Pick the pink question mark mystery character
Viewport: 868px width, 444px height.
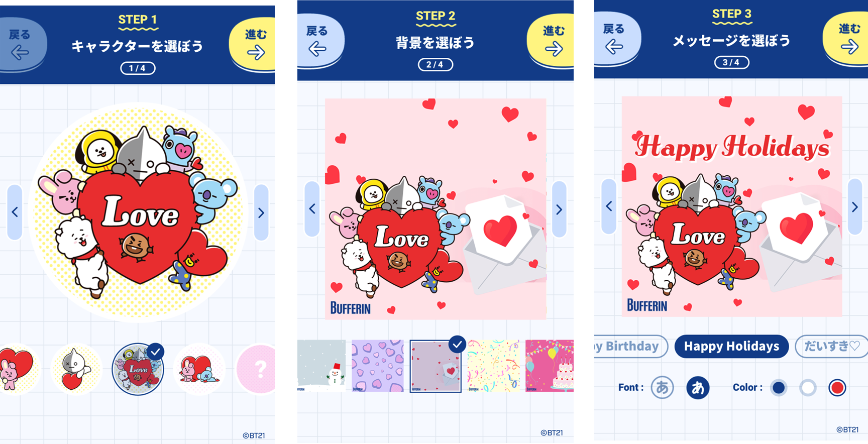[x=256, y=370]
